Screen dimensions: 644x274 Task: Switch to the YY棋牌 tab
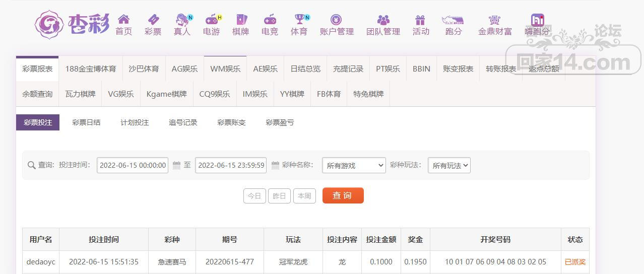(x=292, y=94)
